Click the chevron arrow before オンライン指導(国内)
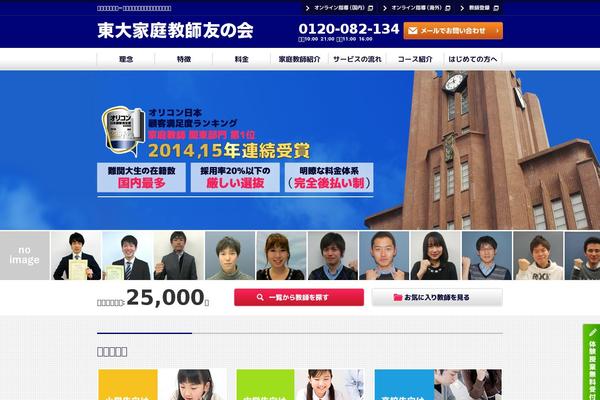The image size is (600, 400). tap(308, 8)
